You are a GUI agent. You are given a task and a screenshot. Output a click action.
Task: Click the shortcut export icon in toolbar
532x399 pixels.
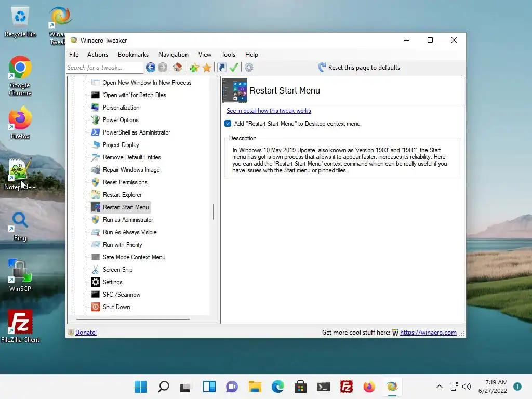pos(221,68)
